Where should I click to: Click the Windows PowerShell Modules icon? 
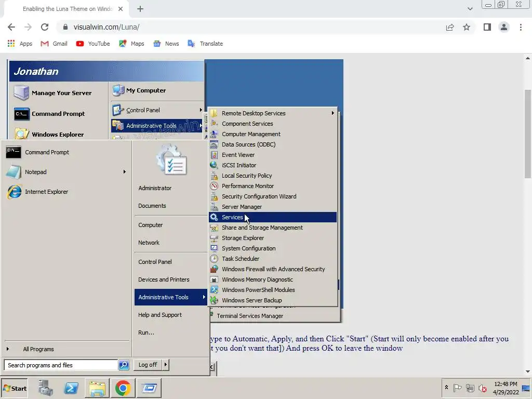[214, 290]
